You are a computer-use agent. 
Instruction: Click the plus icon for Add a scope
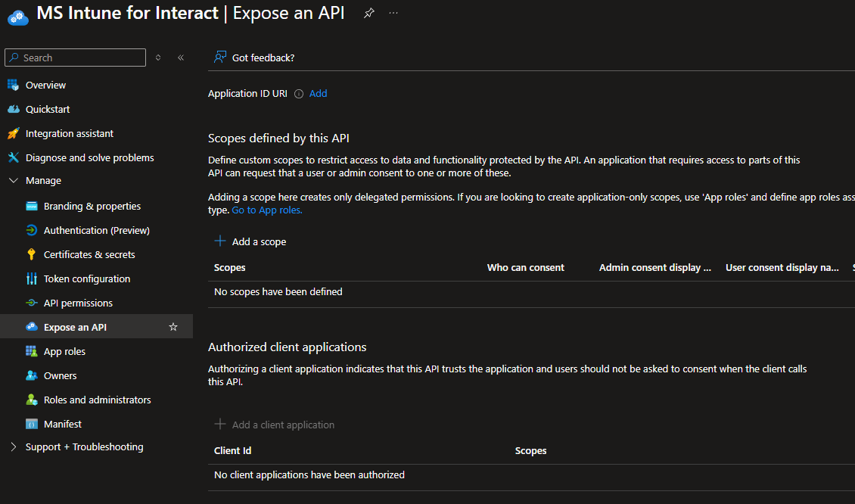[220, 241]
